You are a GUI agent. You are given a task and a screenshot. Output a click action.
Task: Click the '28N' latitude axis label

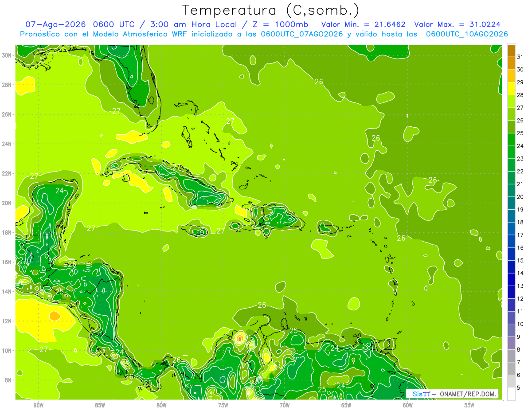pos(8,85)
